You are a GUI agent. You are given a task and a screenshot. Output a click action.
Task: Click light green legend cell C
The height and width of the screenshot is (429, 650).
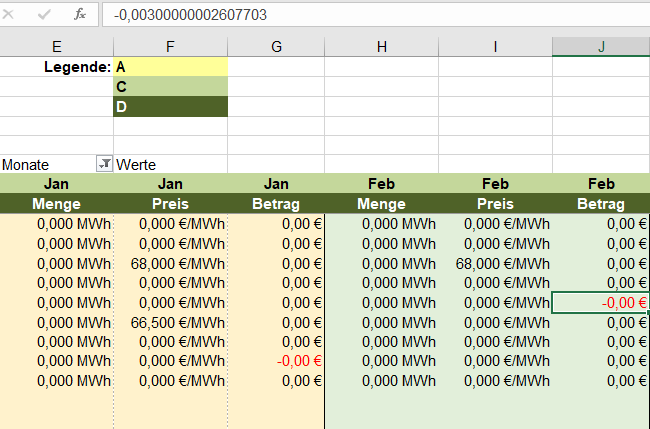[x=170, y=87]
